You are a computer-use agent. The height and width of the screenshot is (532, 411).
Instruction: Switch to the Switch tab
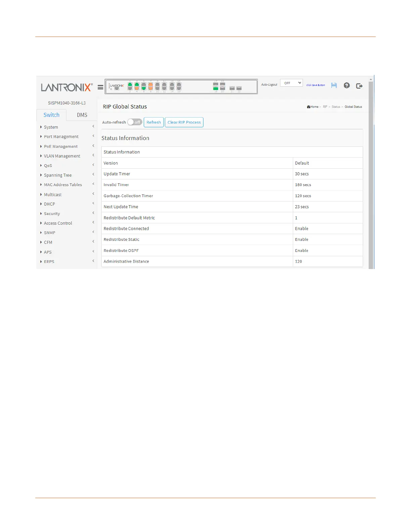click(51, 115)
